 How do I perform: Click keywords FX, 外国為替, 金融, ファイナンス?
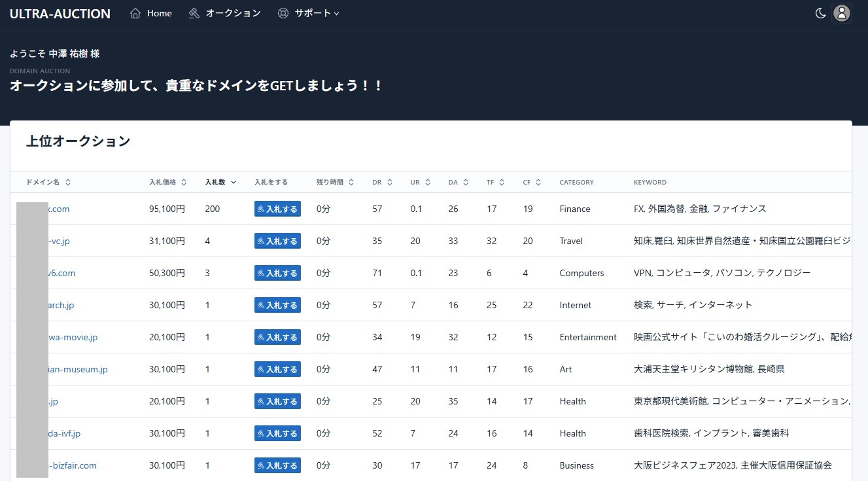pos(700,209)
